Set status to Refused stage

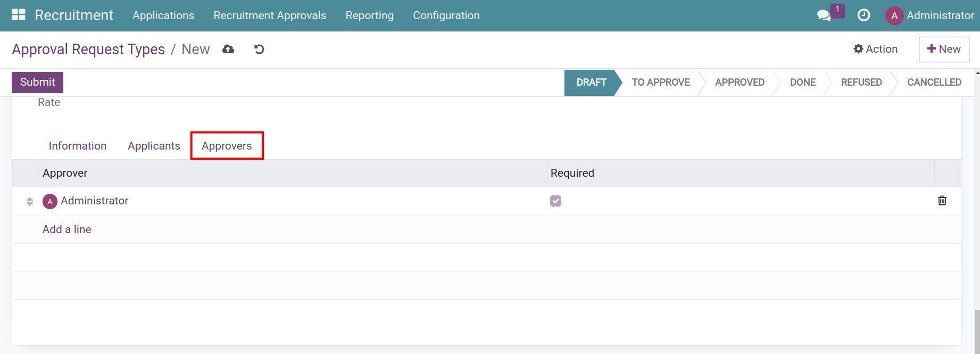pos(861,83)
